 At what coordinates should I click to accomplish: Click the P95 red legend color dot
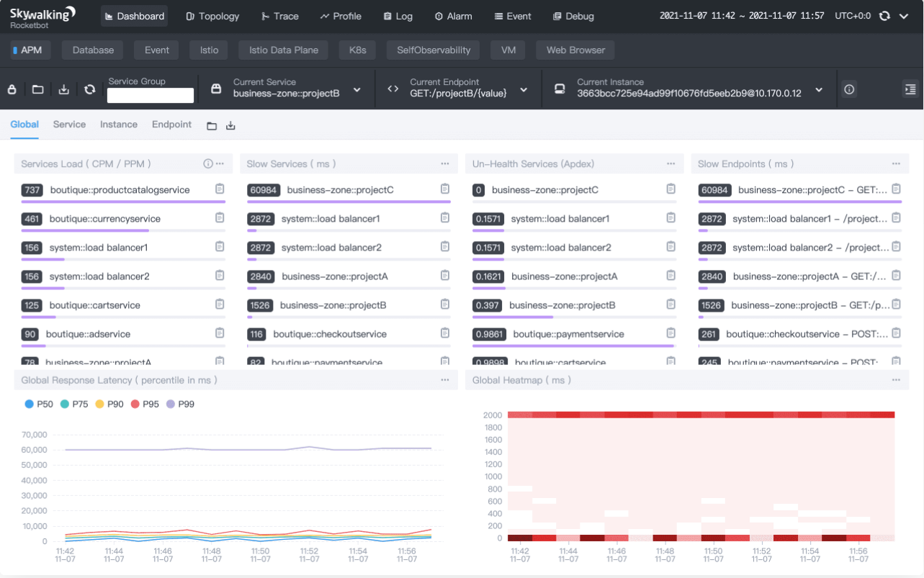[x=135, y=405]
